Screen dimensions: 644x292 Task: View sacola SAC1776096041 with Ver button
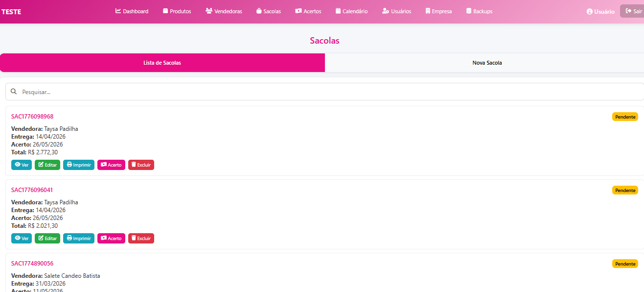22,239
